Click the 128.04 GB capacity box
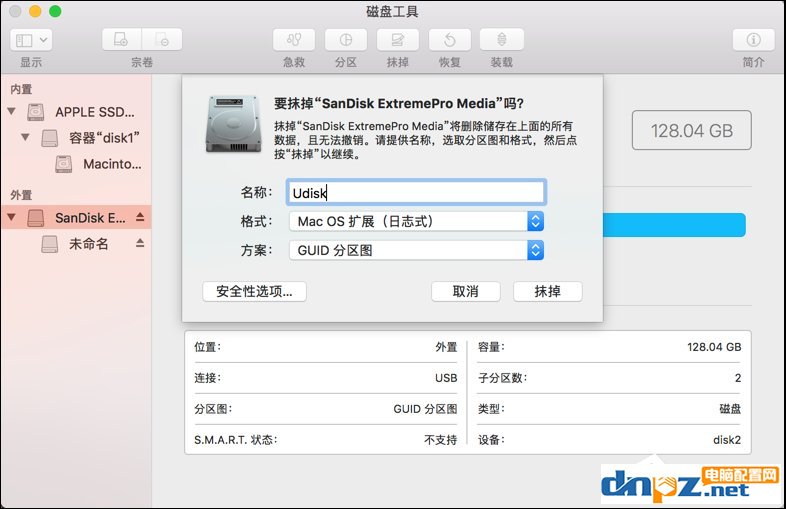 click(x=692, y=130)
